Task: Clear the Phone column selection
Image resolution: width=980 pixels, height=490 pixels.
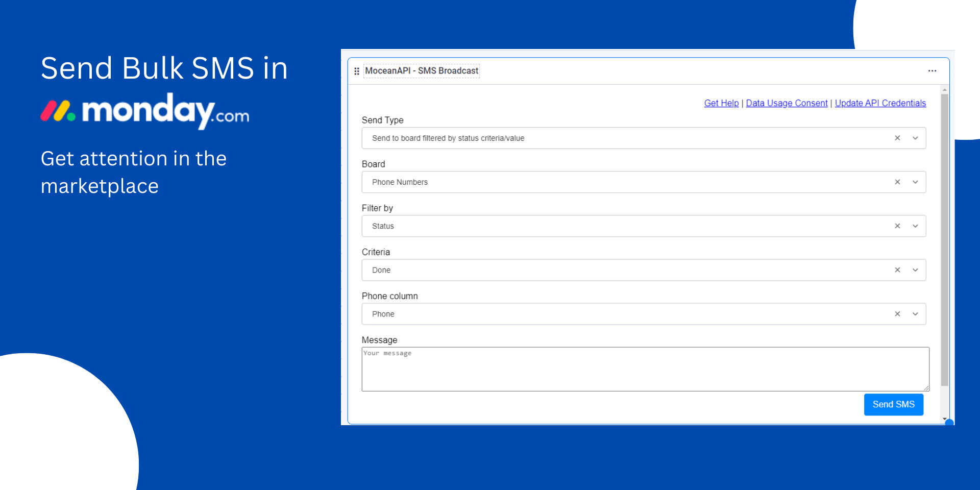Action: click(x=897, y=314)
